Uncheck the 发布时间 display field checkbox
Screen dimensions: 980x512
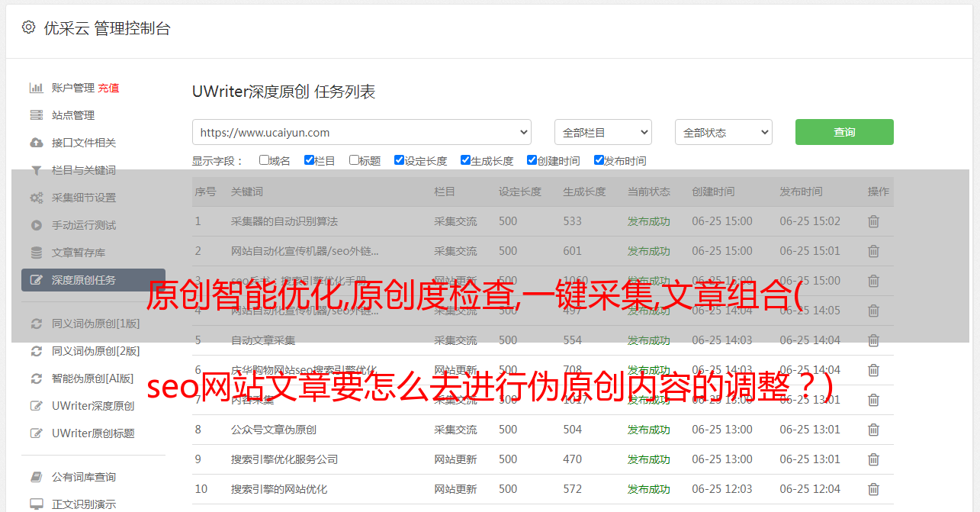click(x=599, y=160)
